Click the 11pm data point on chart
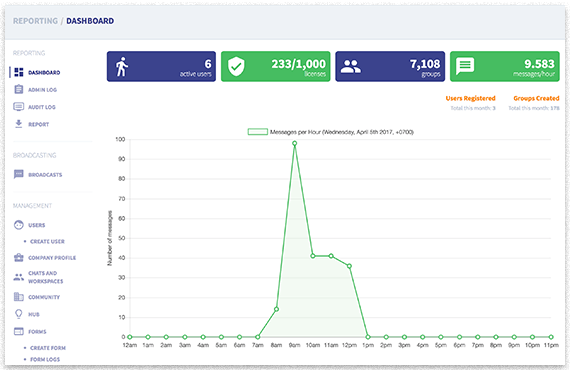Screen dimensions: 570x370 551,337
